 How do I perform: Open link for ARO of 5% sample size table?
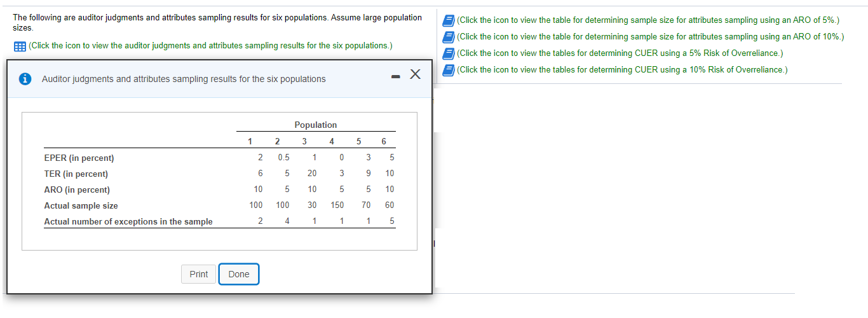pyautogui.click(x=648, y=20)
